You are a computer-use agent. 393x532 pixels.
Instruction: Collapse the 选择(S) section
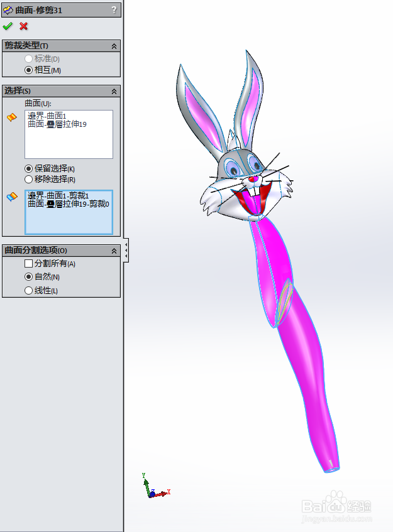(x=114, y=91)
